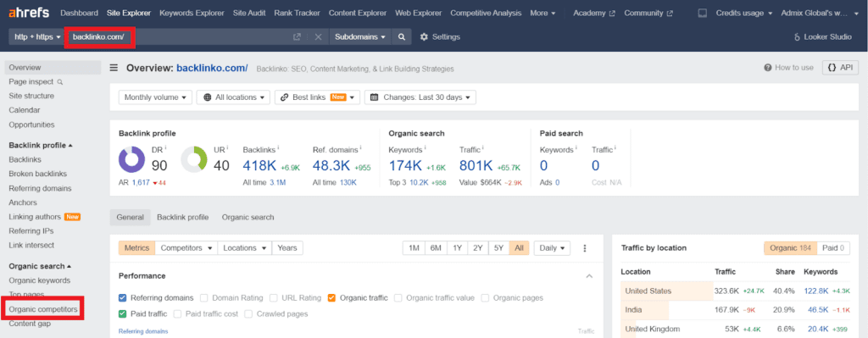The height and width of the screenshot is (338, 868).
Task: Open Settings next to the gear icon
Action: pyautogui.click(x=441, y=37)
